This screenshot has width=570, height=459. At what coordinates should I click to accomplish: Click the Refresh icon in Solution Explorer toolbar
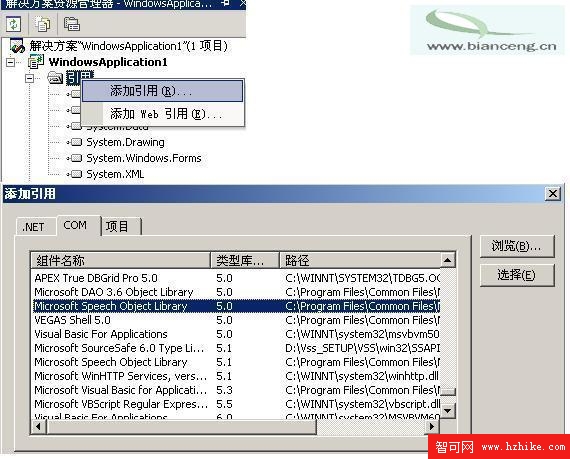(13, 24)
